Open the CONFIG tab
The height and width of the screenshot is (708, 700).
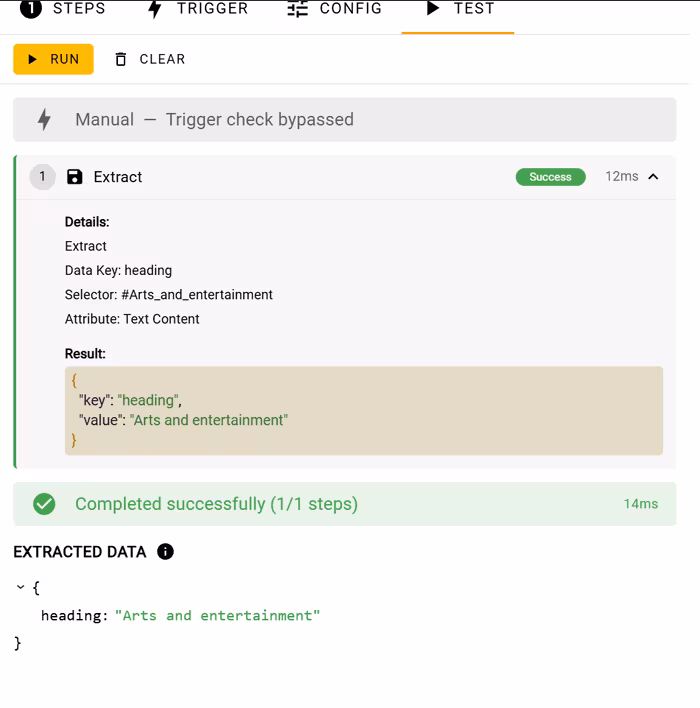coord(335,9)
